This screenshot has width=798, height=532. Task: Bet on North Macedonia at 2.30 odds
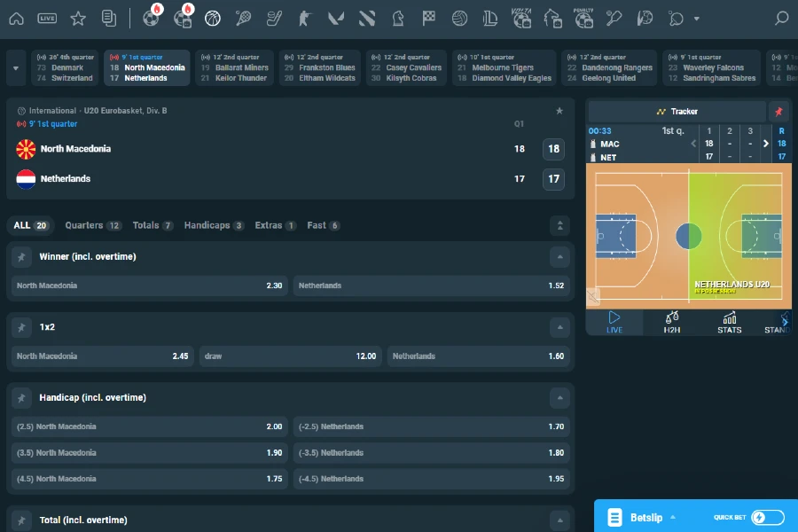tap(149, 285)
